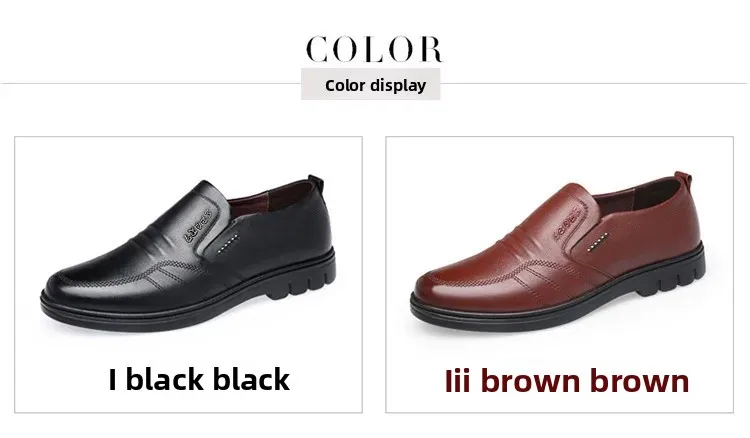Click the second word 'black' in left card
The image size is (750, 438).
click(252, 380)
